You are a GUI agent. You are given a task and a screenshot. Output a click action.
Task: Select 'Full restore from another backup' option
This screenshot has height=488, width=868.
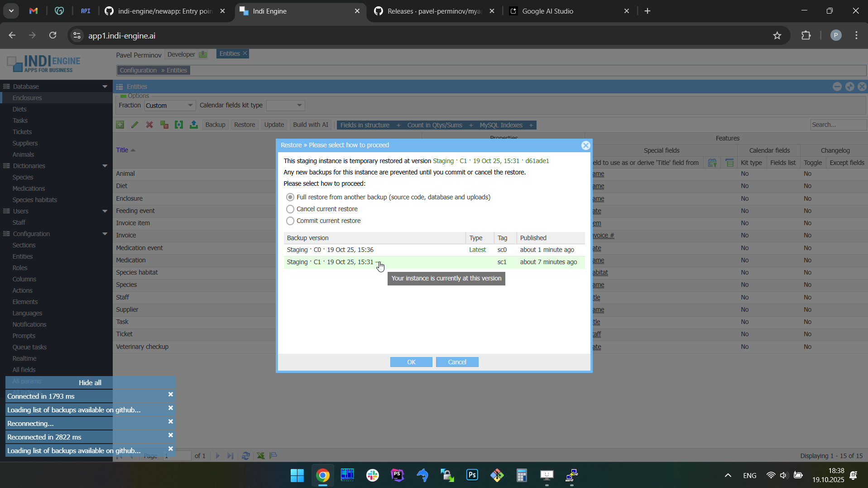[290, 198]
